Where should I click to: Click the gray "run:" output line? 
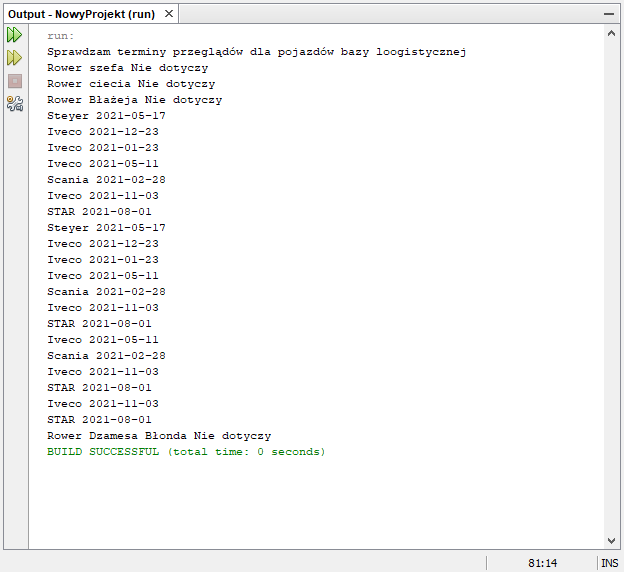[61, 36]
